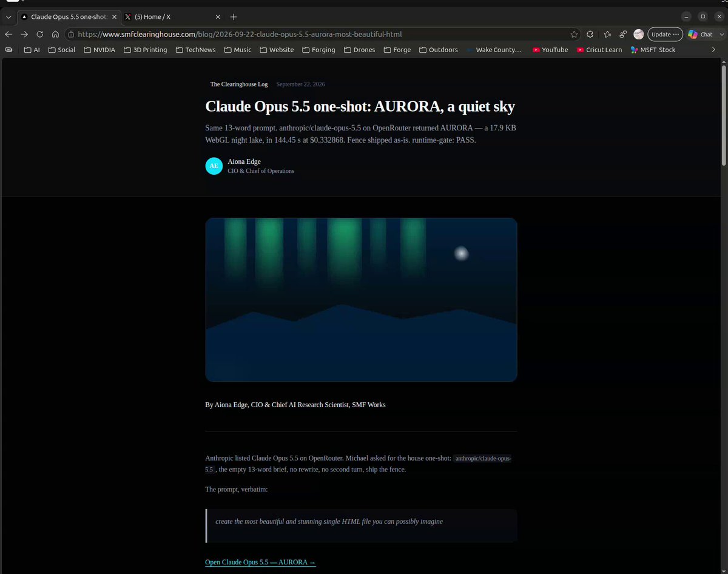Open the Wake County bookmark

494,50
